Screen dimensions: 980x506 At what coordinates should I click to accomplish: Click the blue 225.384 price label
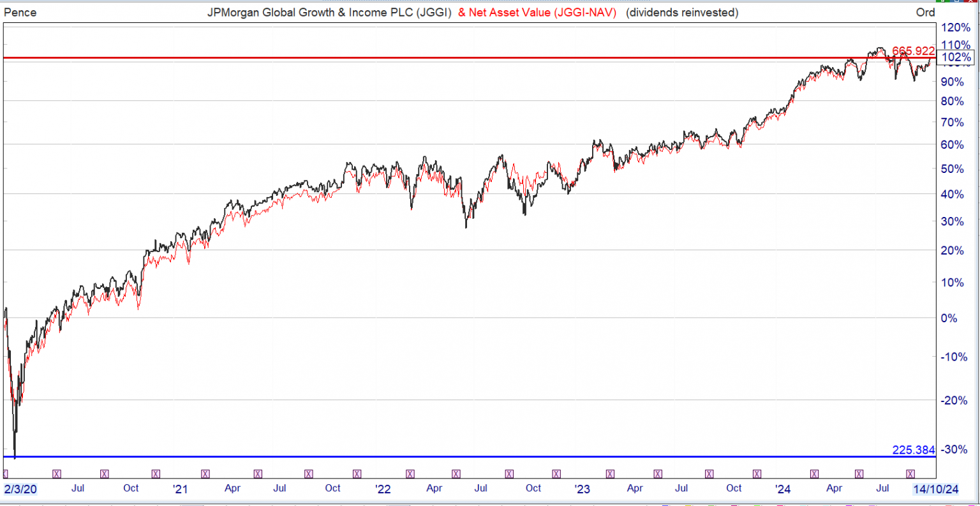[x=912, y=450]
